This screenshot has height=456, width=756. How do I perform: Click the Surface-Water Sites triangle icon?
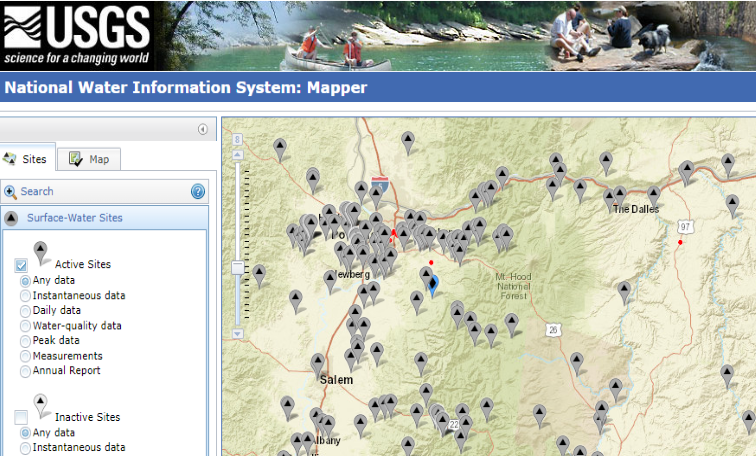click(11, 218)
